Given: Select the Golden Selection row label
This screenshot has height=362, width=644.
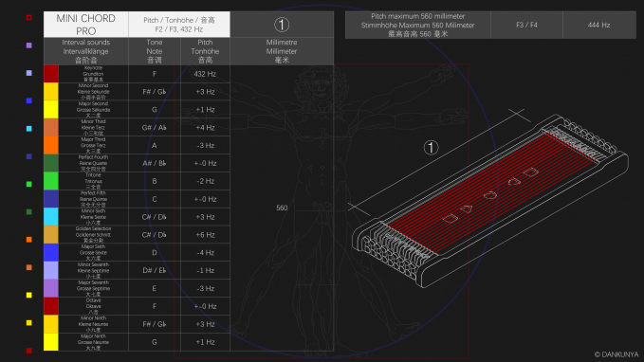Looking at the screenshot, I should pos(93,235).
